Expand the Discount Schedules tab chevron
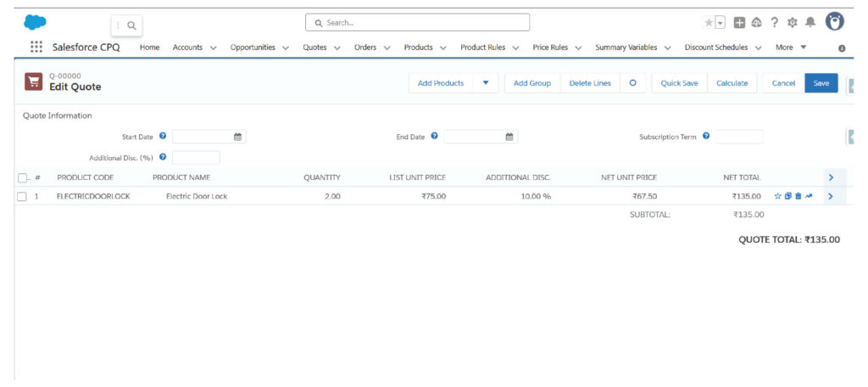 [758, 48]
